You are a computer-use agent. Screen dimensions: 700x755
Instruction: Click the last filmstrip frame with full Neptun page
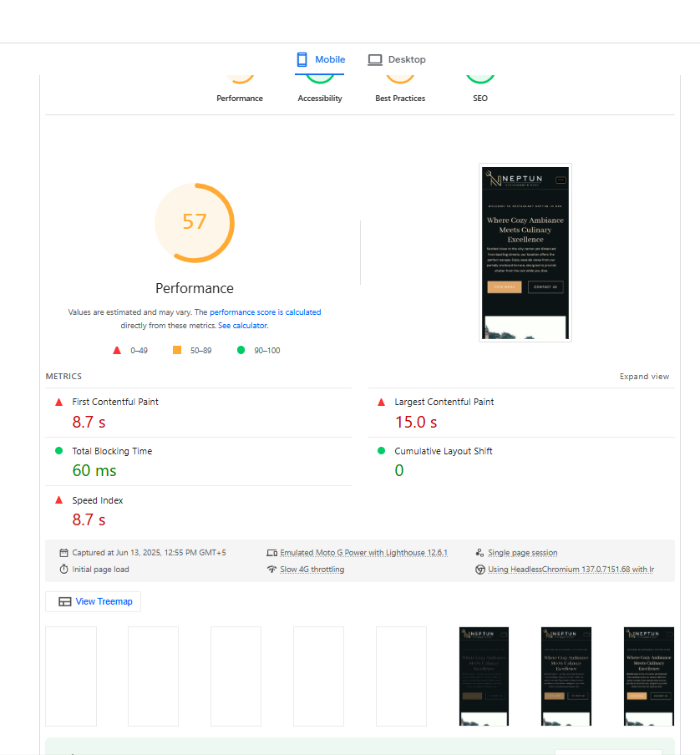click(x=649, y=676)
